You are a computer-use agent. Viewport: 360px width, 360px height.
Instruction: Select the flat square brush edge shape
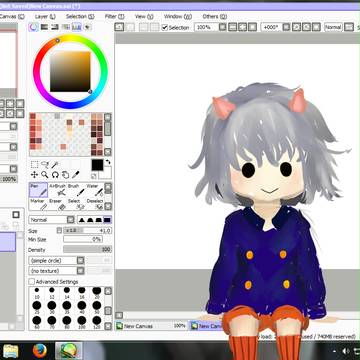[x=107, y=220]
